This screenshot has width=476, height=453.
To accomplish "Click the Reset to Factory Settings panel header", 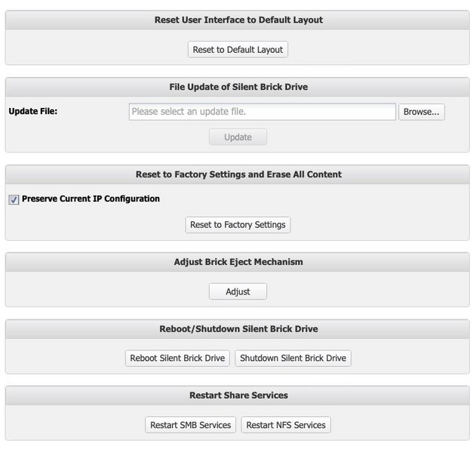I will (x=238, y=174).
